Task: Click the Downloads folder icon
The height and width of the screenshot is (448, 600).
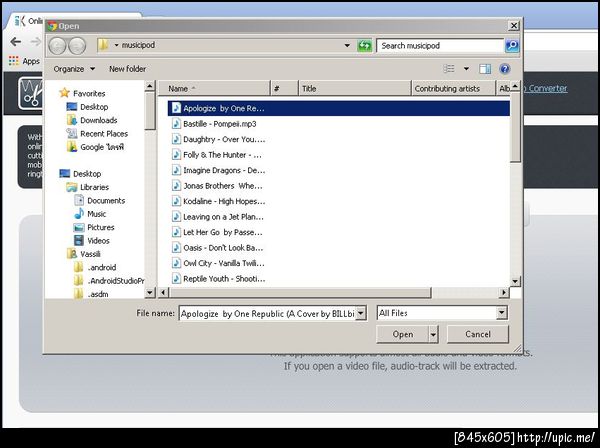Action: point(72,120)
